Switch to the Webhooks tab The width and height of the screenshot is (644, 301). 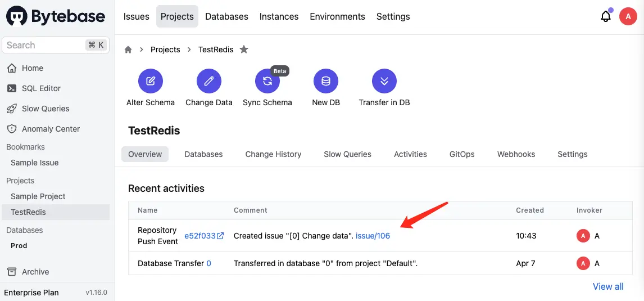click(x=516, y=154)
